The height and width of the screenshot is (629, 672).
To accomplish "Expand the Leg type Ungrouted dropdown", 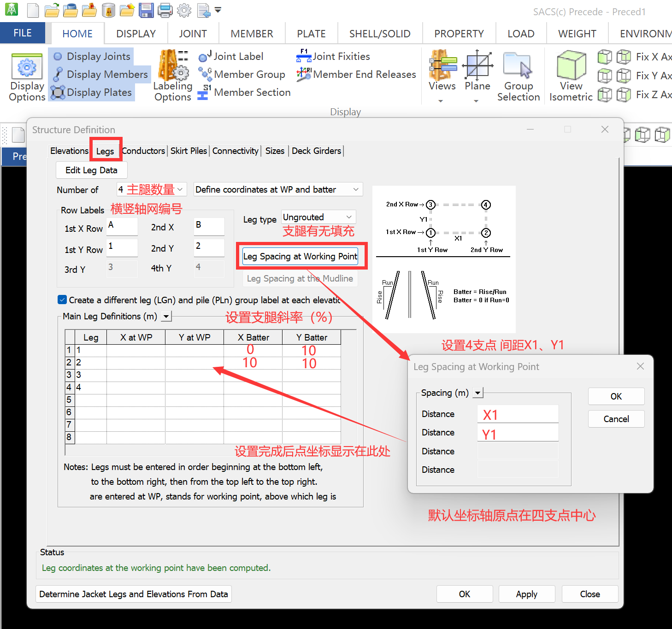I will pos(349,217).
